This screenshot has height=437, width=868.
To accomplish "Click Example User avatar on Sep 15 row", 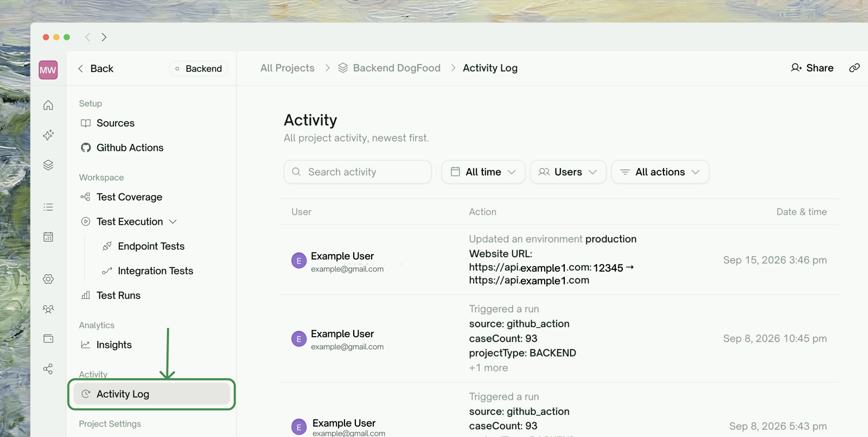I will pyautogui.click(x=299, y=261).
